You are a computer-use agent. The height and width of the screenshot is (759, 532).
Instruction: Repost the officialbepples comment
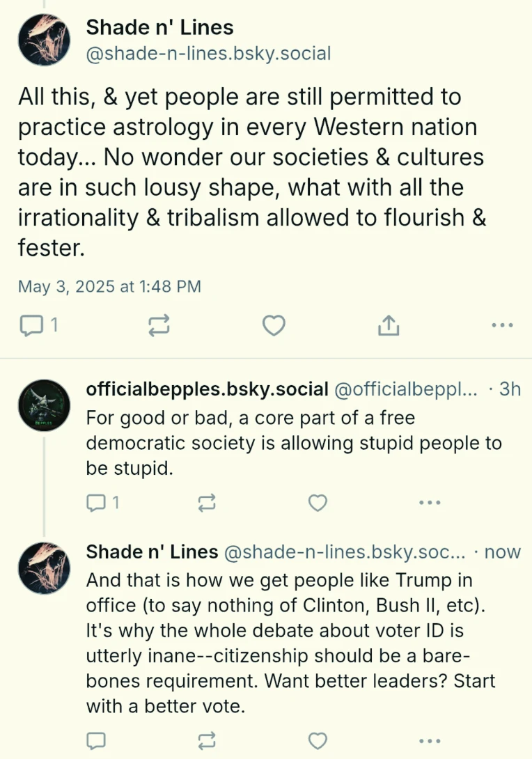point(207,503)
